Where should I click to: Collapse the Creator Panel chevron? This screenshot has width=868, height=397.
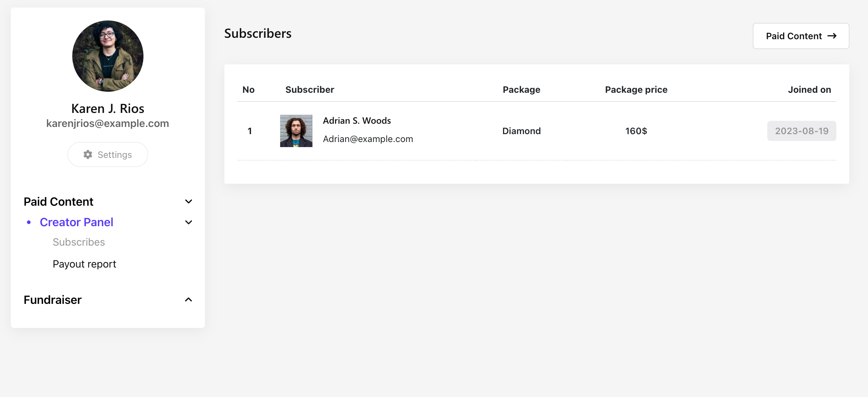click(x=188, y=223)
